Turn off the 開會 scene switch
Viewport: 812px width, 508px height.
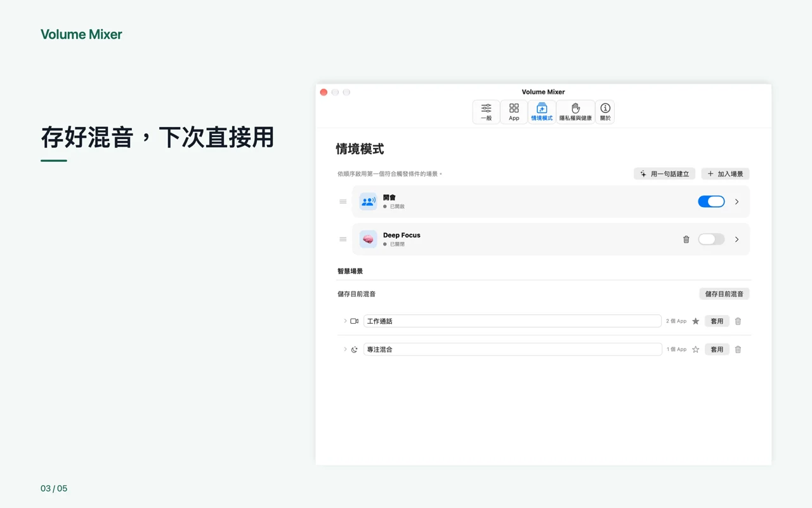pos(711,201)
